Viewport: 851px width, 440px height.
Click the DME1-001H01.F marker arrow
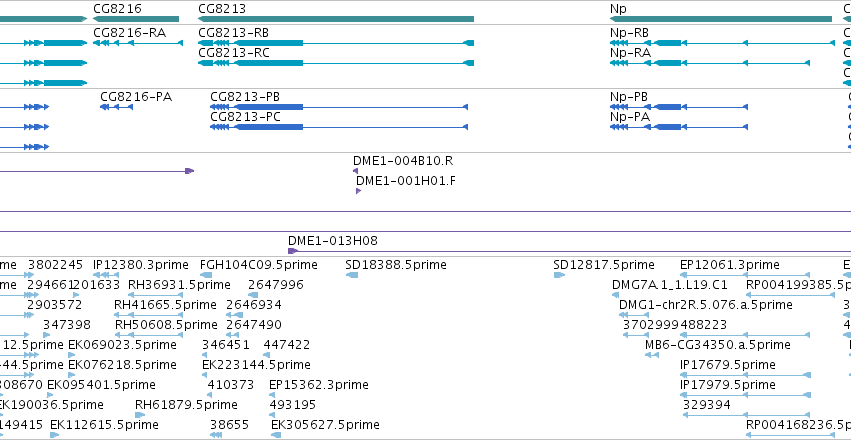coord(358,191)
